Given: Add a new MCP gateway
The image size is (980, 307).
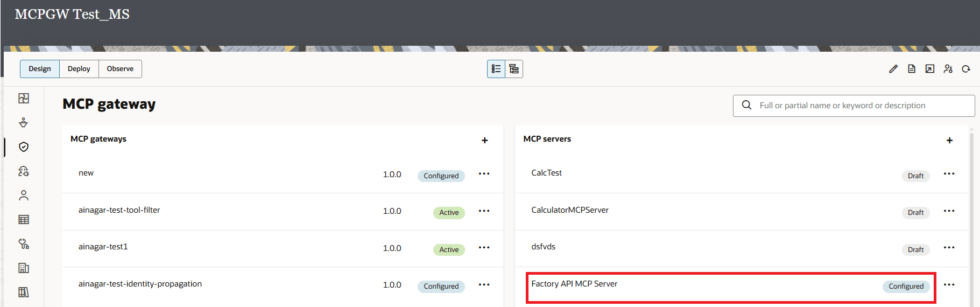Looking at the screenshot, I should (x=485, y=140).
